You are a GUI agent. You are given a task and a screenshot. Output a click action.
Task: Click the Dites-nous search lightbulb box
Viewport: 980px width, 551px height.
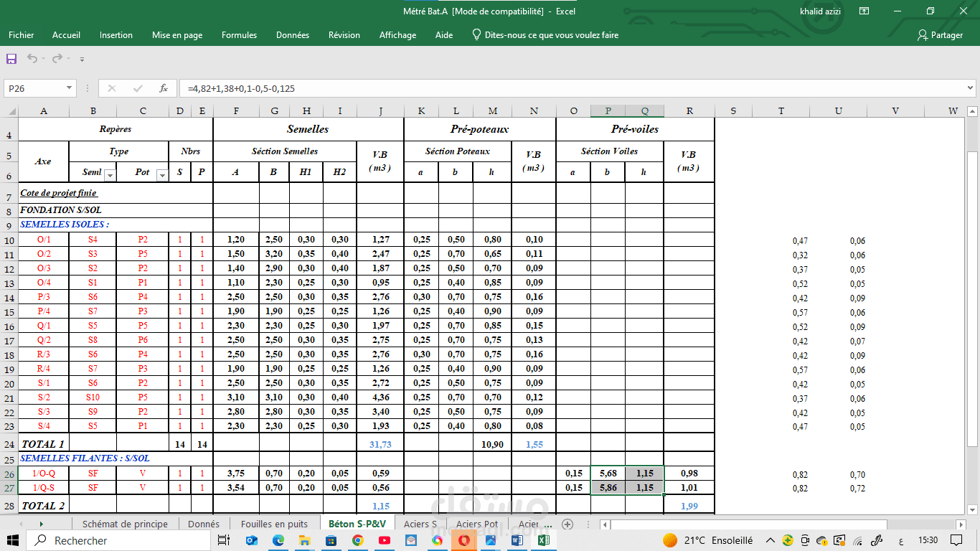tap(545, 34)
